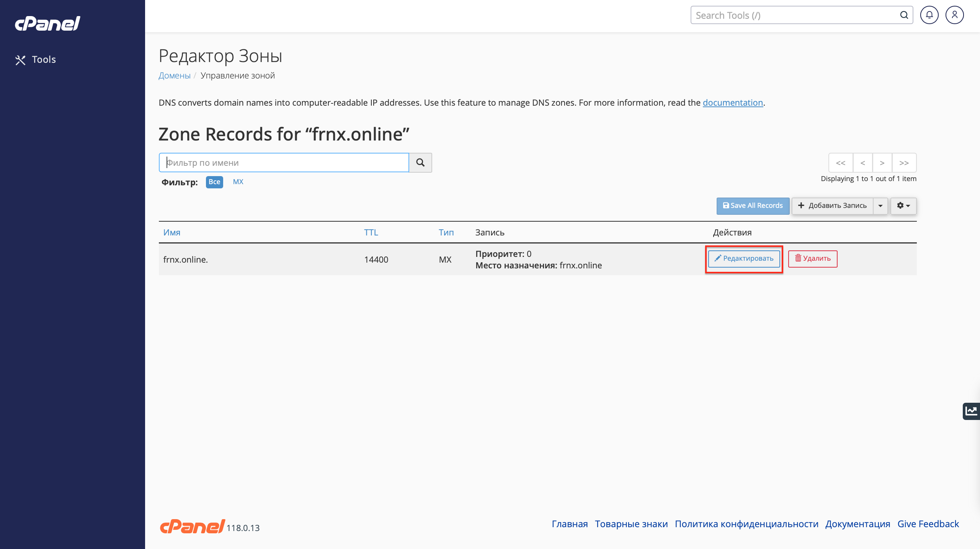Viewport: 980px width, 549px height.
Task: Click the Запись column header
Action: click(x=490, y=232)
